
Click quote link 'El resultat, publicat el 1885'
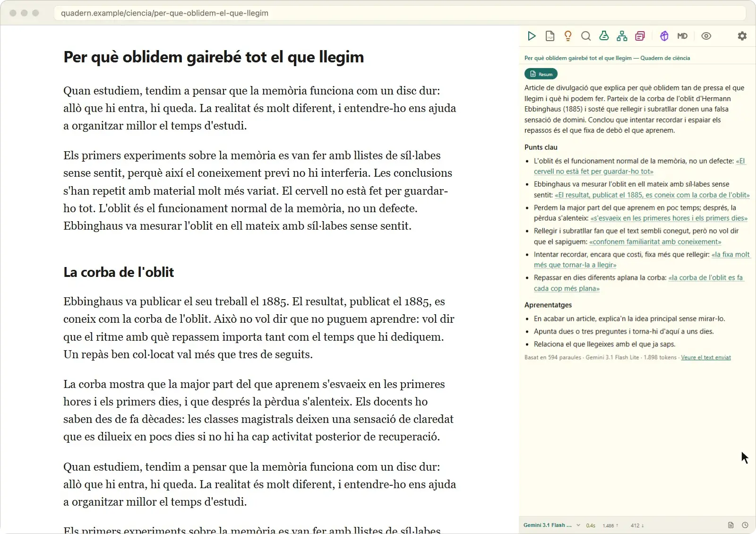pos(652,195)
